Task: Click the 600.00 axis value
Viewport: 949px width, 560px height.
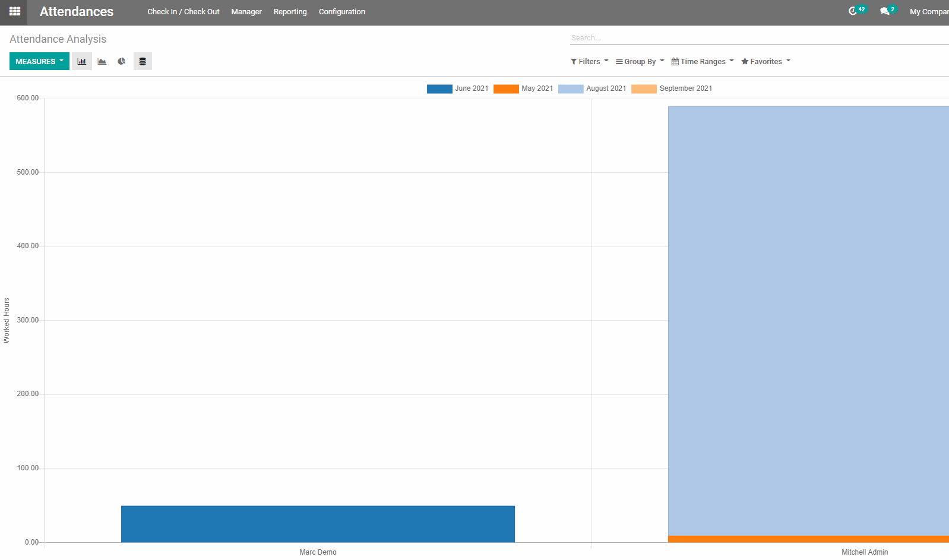Action: [28, 98]
